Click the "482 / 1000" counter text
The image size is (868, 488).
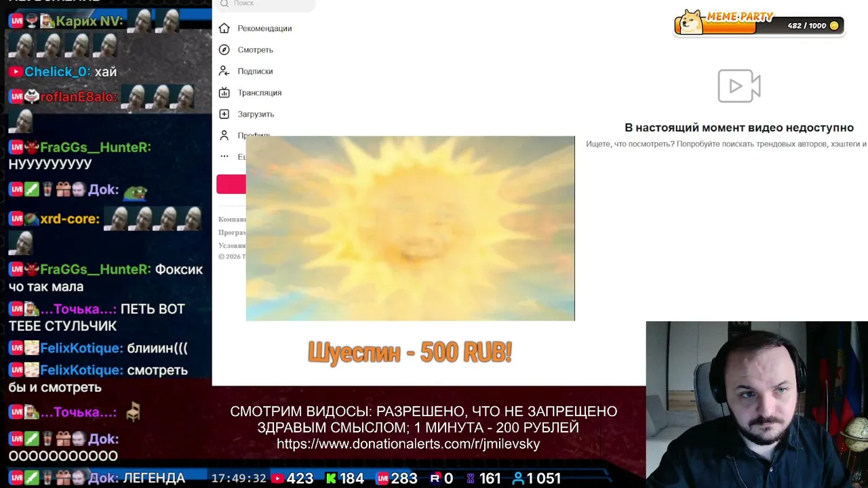[807, 26]
